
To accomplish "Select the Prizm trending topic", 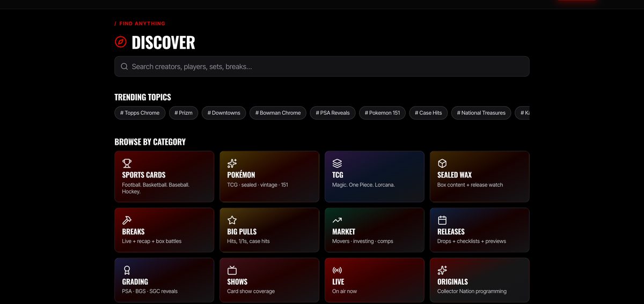I will tap(184, 113).
